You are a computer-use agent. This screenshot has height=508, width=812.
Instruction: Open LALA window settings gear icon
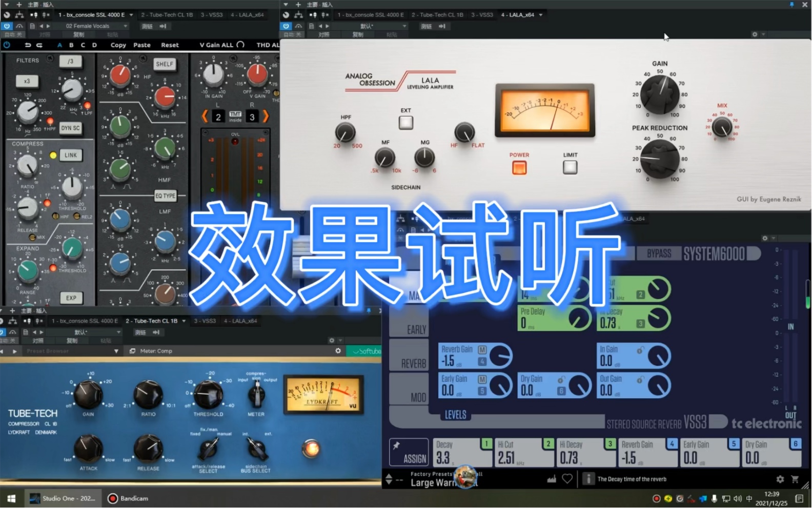pos(755,34)
